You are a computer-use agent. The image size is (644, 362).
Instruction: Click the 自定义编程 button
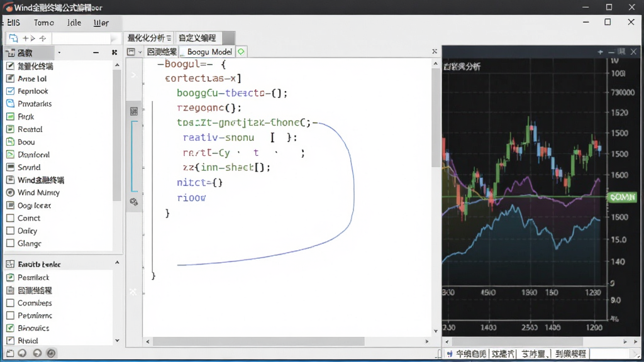pos(197,38)
